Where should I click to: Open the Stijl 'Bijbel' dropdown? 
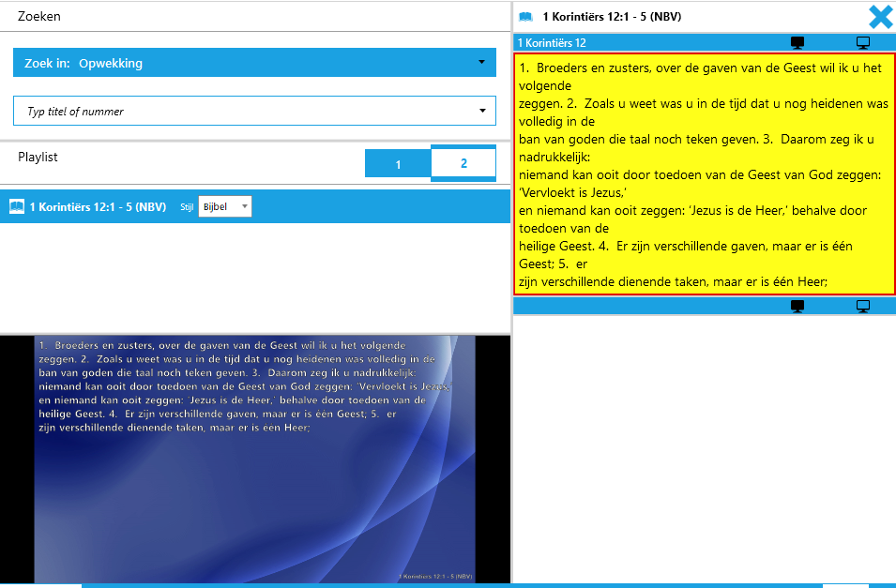coord(224,206)
